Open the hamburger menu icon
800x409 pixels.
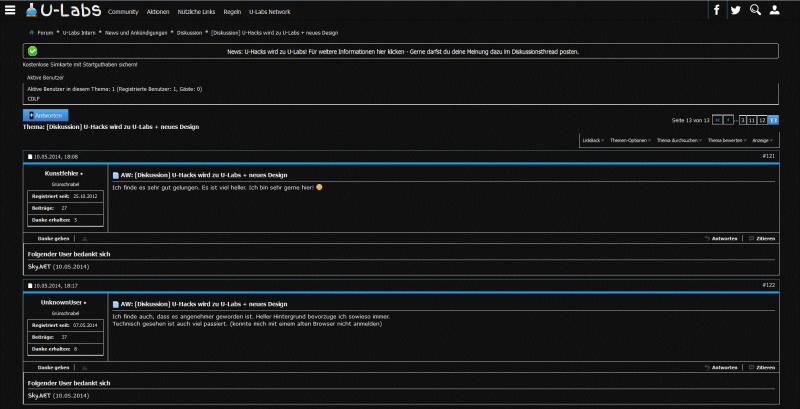[10, 10]
